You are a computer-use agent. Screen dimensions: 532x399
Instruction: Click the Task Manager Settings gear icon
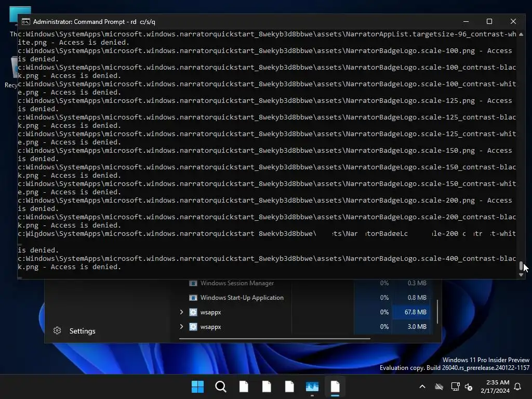(x=57, y=330)
